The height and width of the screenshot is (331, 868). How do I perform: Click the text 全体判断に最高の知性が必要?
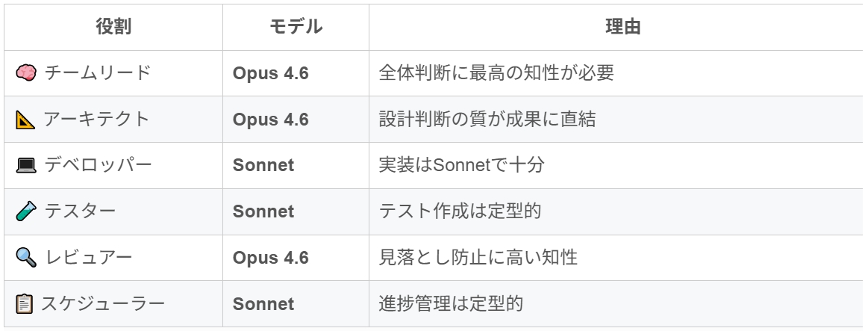point(496,73)
